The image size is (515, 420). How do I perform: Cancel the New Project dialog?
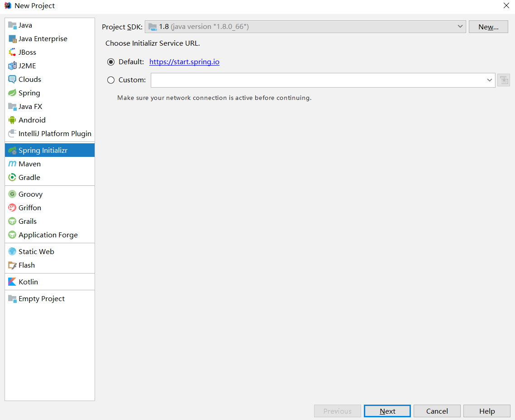click(437, 411)
